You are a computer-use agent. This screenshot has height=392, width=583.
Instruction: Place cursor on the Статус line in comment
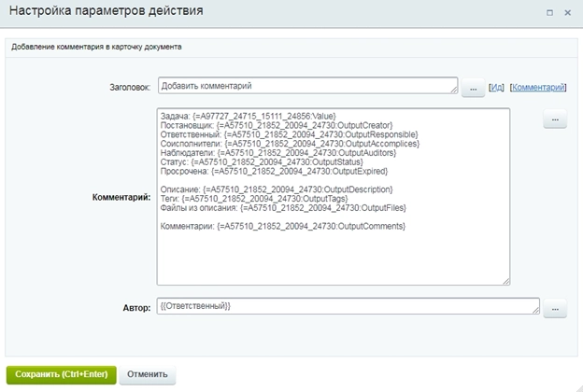(x=262, y=163)
